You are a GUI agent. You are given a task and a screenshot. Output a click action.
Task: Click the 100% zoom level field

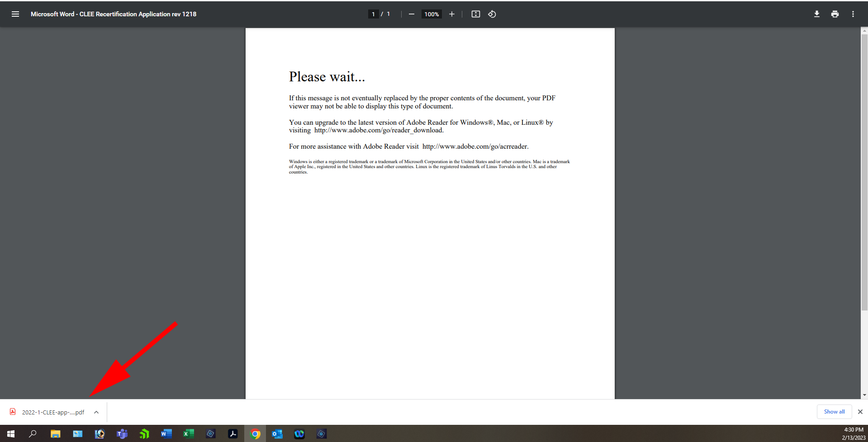coord(431,14)
